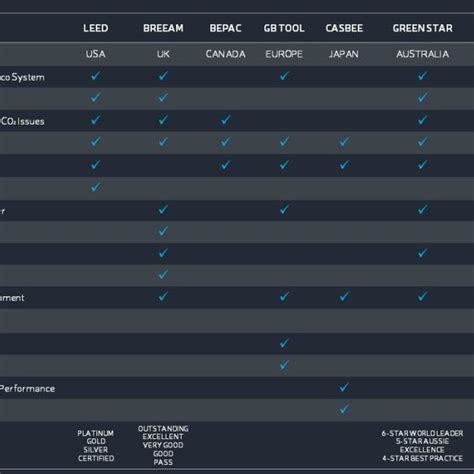Click the VERY GOOD rating under BREEAM
Image resolution: width=474 pixels, height=474 pixels.
pyautogui.click(x=163, y=445)
